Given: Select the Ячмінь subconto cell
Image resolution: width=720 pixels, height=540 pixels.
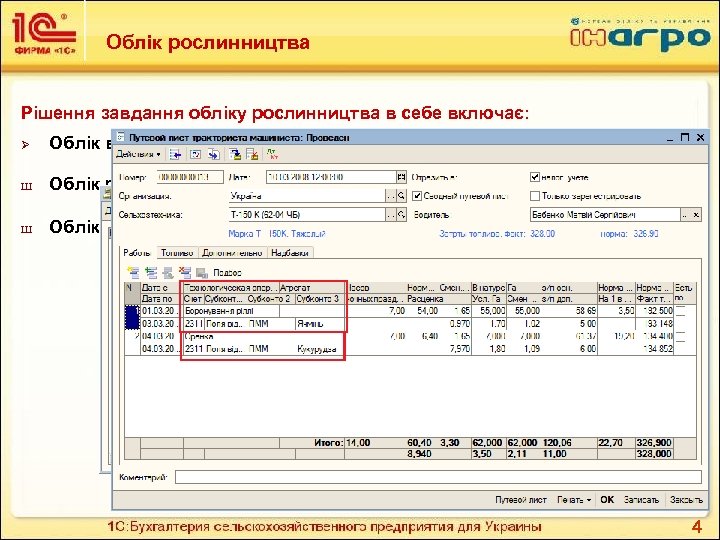Looking at the screenshot, I should coord(320,324).
